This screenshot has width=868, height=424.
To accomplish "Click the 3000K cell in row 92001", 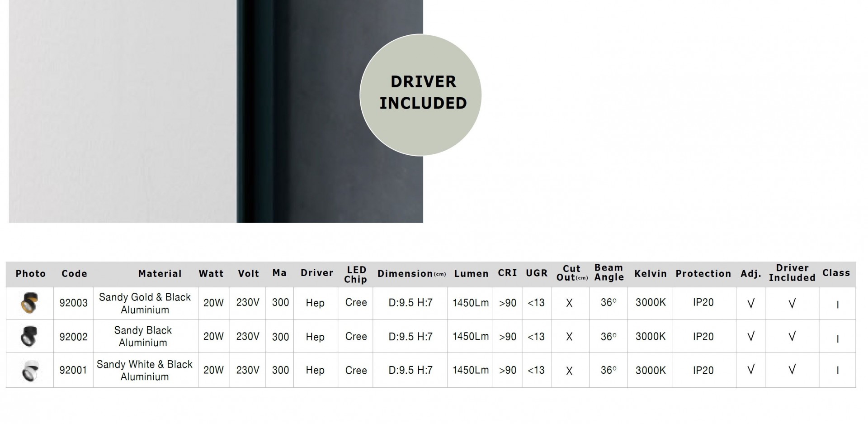I will pos(651,370).
